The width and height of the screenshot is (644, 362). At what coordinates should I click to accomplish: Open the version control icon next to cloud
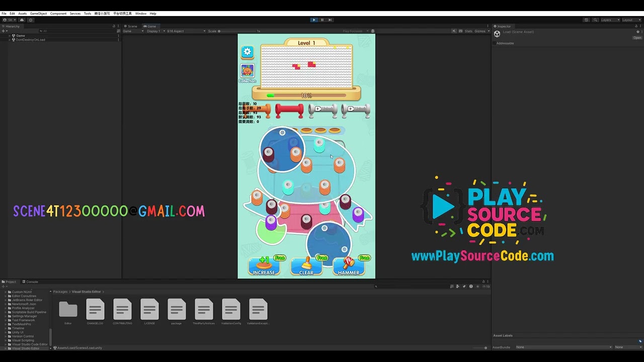click(31, 20)
